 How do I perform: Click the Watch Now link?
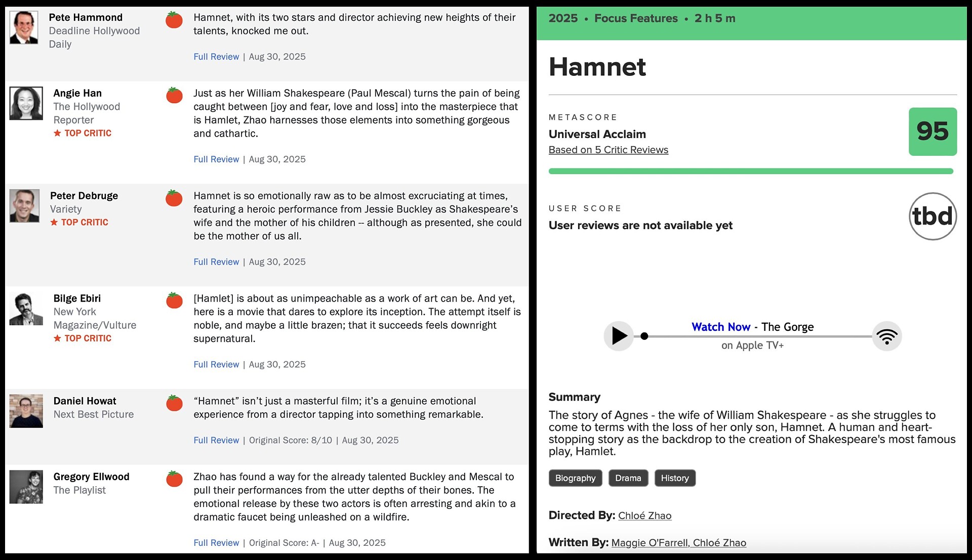(x=720, y=327)
